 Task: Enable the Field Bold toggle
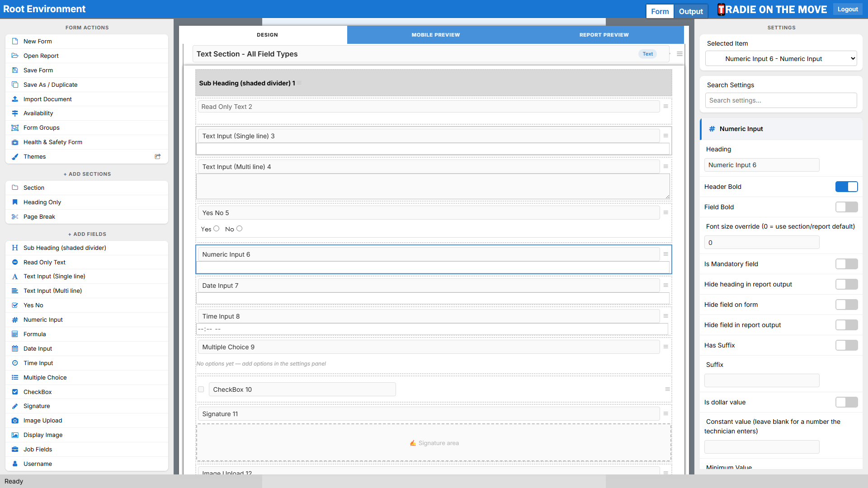click(846, 207)
